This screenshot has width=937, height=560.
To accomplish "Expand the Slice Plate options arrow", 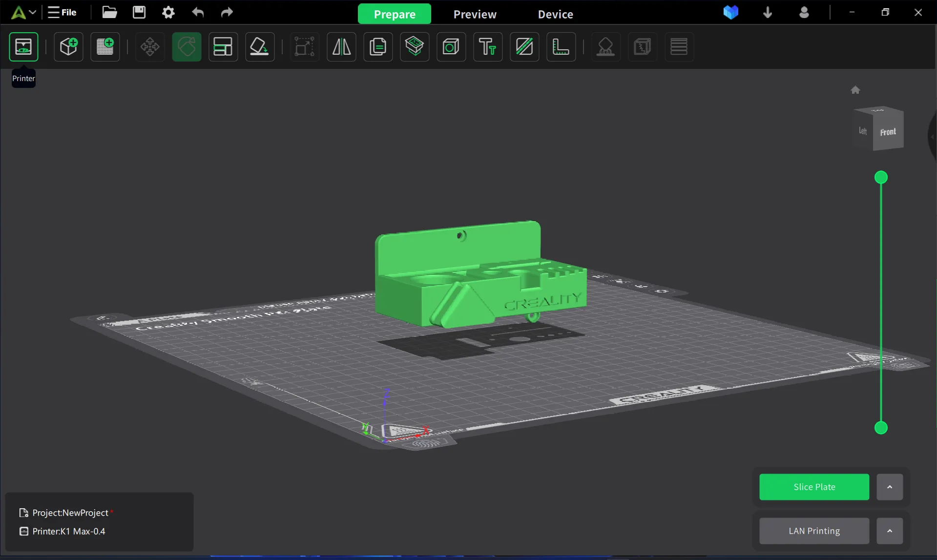I will tap(889, 487).
